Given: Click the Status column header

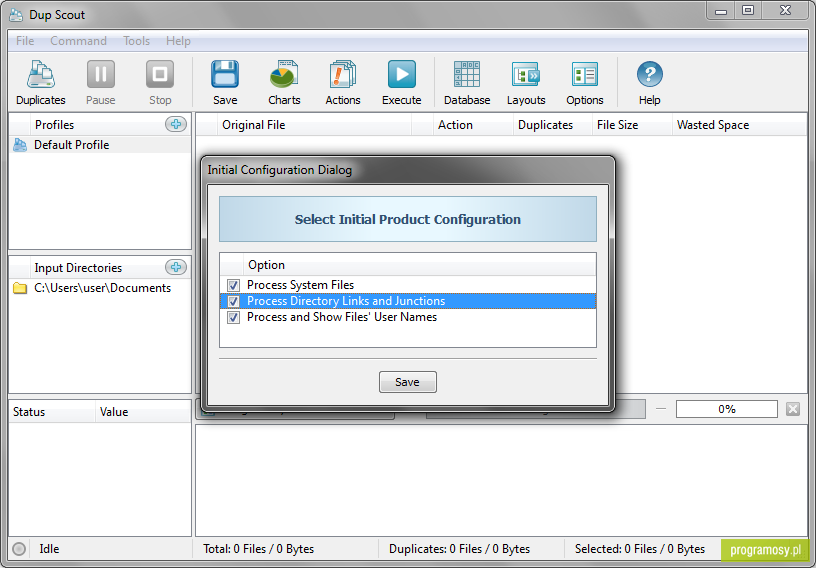Looking at the screenshot, I should pyautogui.click(x=52, y=412).
